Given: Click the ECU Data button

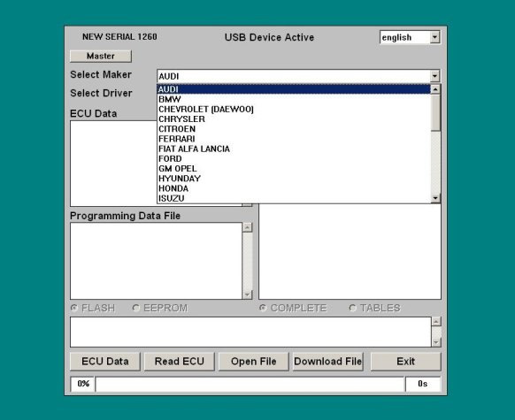Looking at the screenshot, I should (x=105, y=362).
